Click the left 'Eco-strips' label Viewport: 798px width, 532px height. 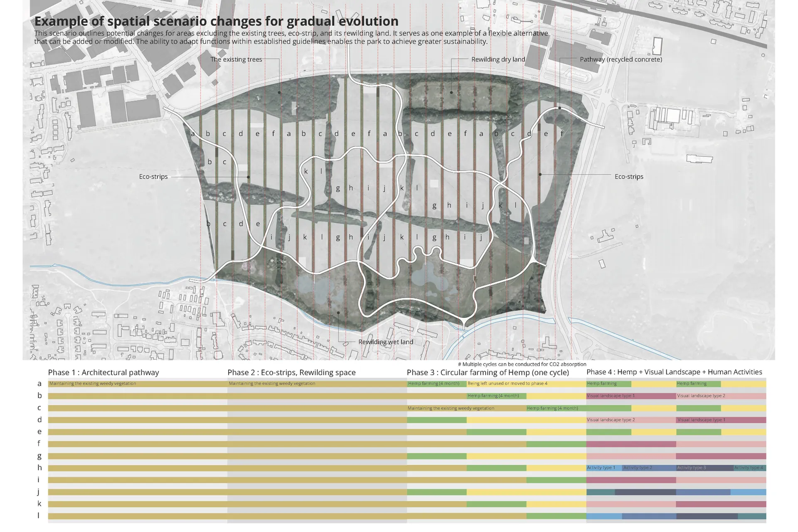click(x=153, y=177)
